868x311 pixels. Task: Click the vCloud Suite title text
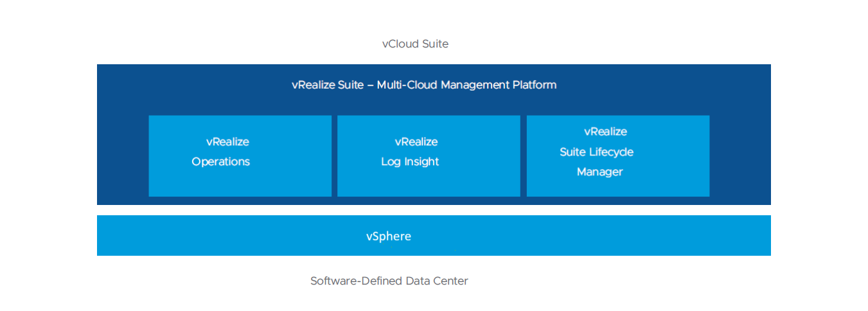pos(415,44)
